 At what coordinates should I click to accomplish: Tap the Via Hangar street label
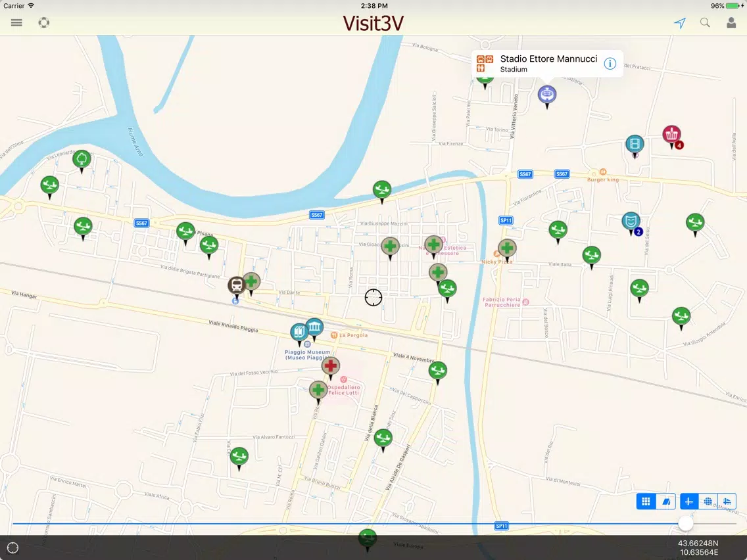(24, 294)
